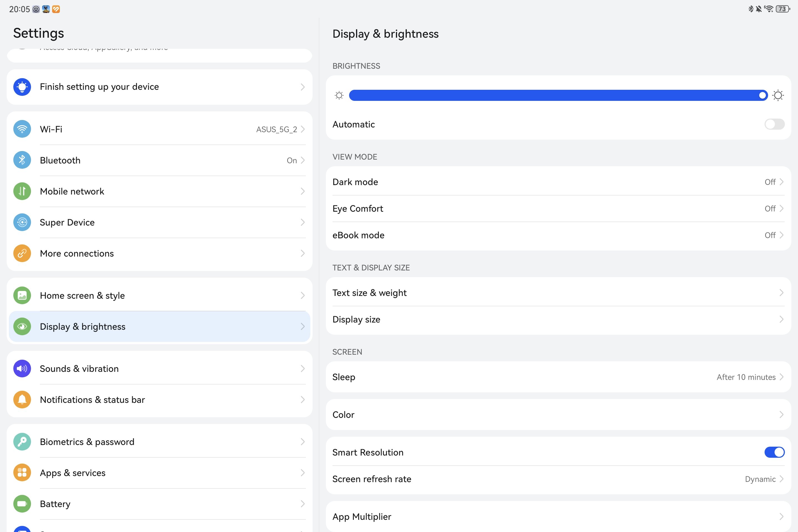Open Sounds & vibration settings
This screenshot has height=532, width=798.
click(x=160, y=369)
